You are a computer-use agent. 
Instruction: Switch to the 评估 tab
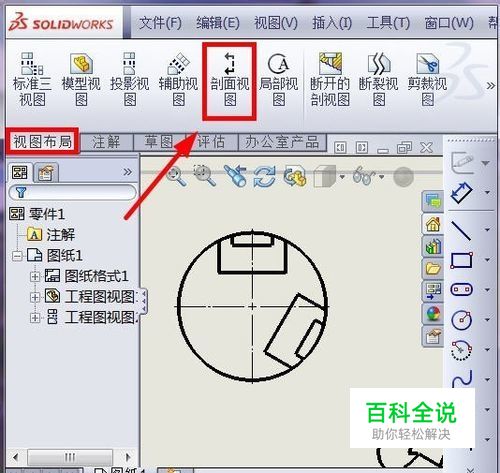coord(212,142)
